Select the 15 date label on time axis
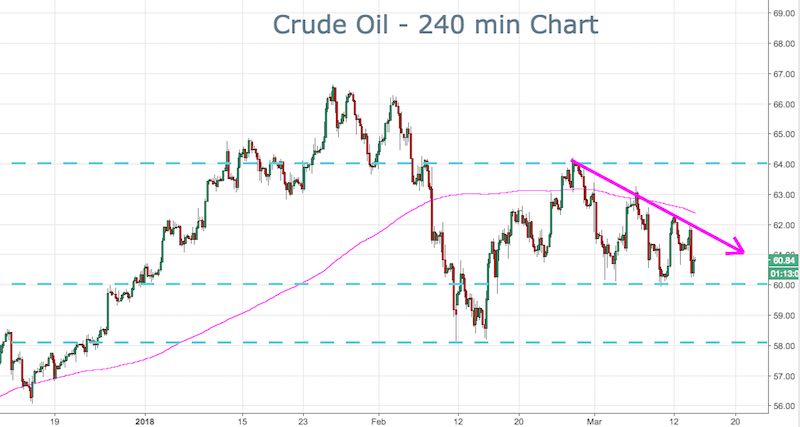This screenshot has width=800, height=427. coord(242,420)
